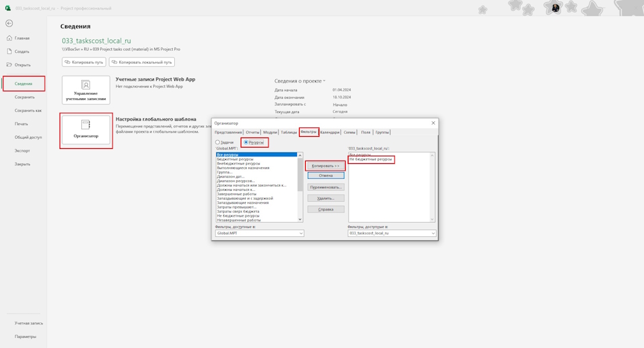This screenshot has height=348, width=644.
Task: Click the Копировать локальный путь button
Action: click(142, 62)
